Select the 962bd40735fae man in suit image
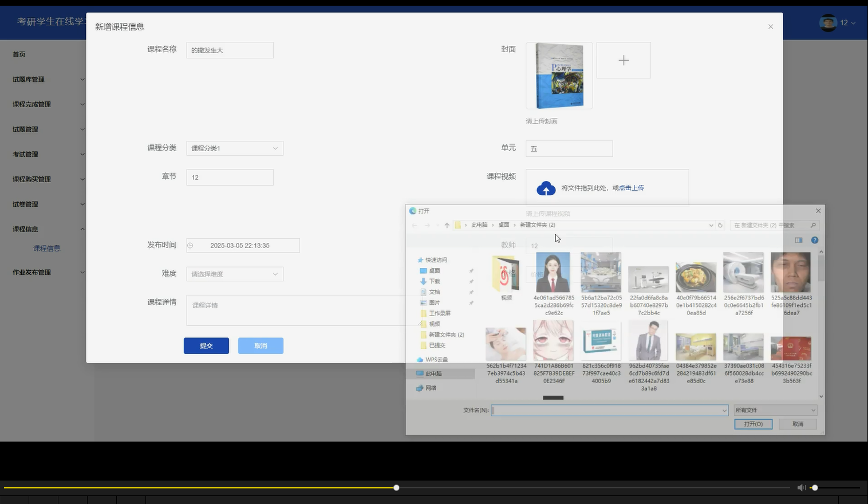868x504 pixels. pyautogui.click(x=648, y=355)
